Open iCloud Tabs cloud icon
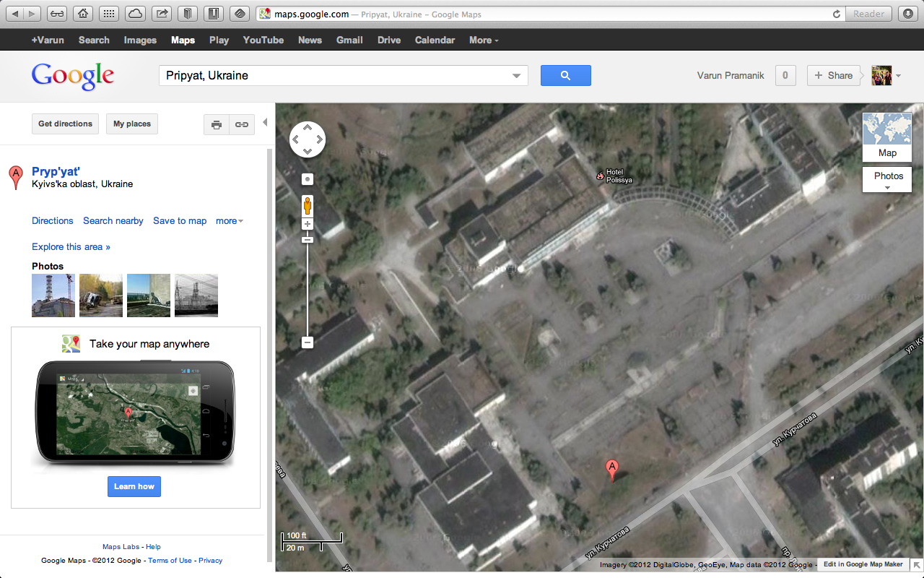Image resolution: width=924 pixels, height=578 pixels. click(136, 14)
